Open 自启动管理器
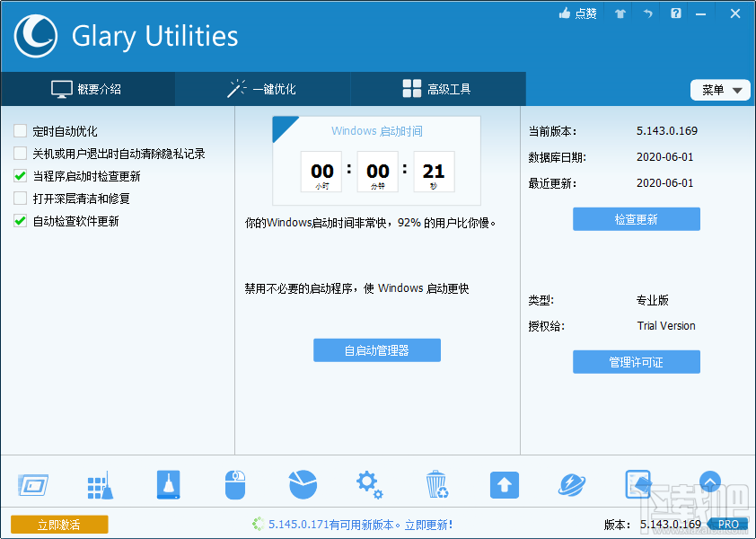The image size is (756, 539). (x=376, y=350)
